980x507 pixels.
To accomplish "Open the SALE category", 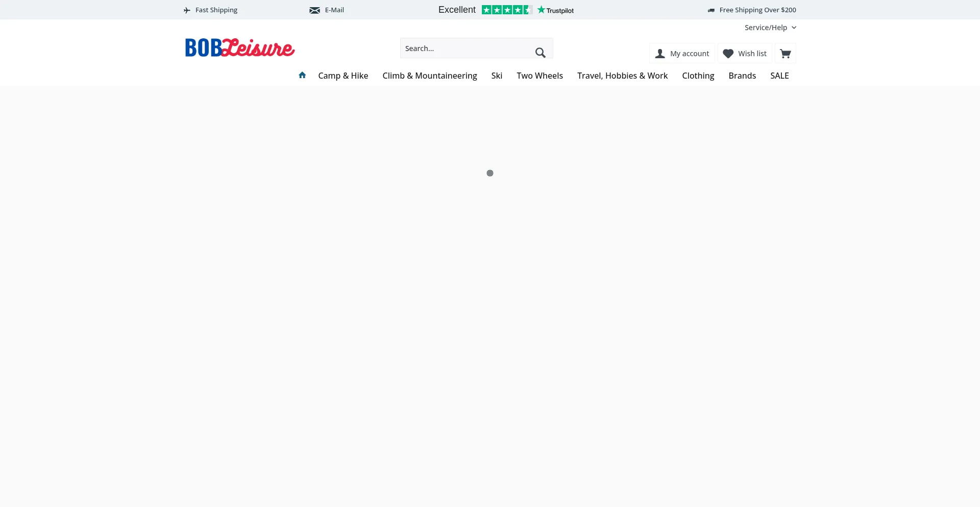I will point(779,76).
